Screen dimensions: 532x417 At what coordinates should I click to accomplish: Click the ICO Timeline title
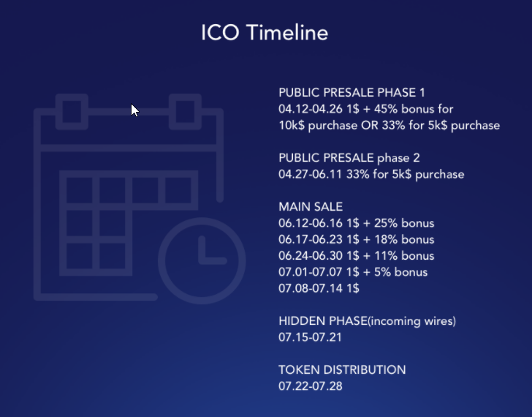click(265, 33)
